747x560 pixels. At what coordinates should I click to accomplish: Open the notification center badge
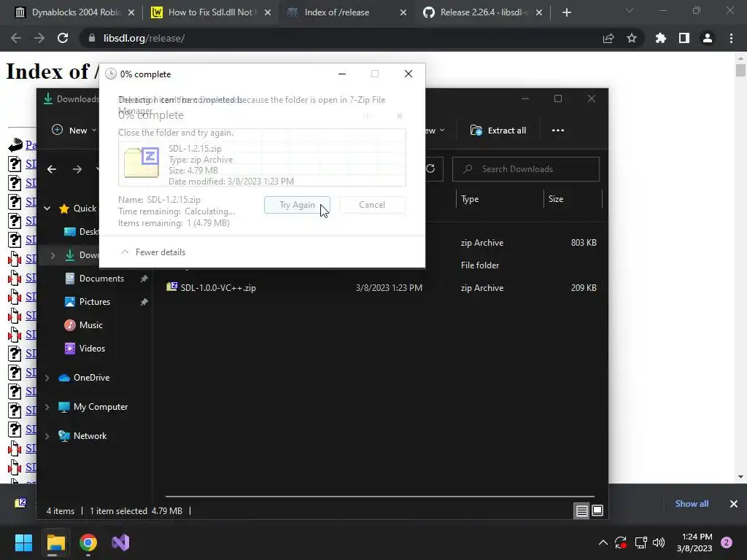click(x=727, y=542)
